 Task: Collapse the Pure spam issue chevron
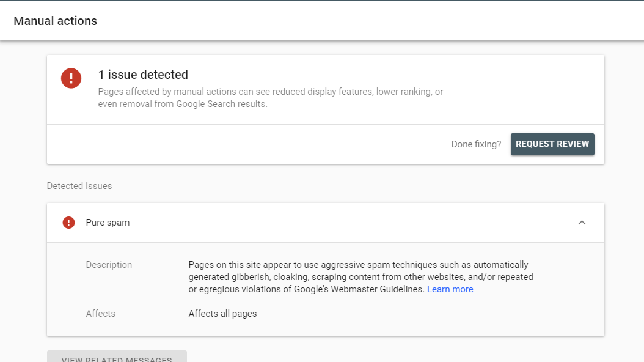pyautogui.click(x=582, y=223)
